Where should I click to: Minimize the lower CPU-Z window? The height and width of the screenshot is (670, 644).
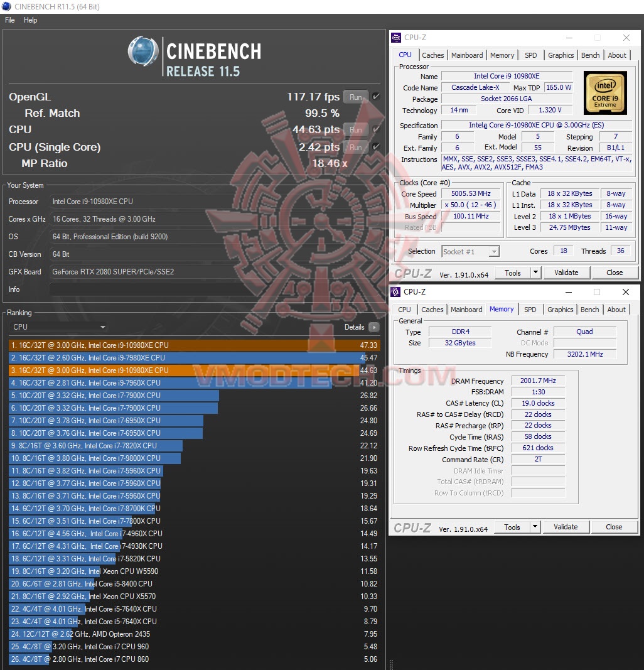click(569, 292)
